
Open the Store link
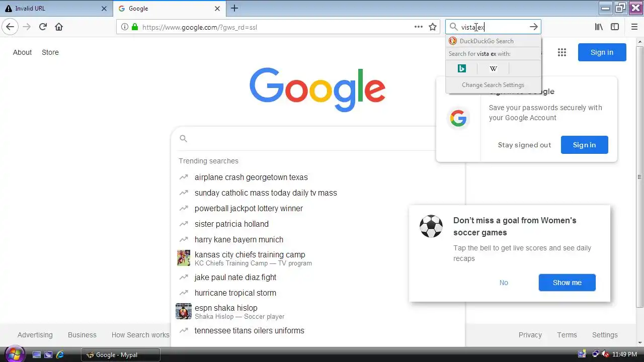pyautogui.click(x=50, y=52)
